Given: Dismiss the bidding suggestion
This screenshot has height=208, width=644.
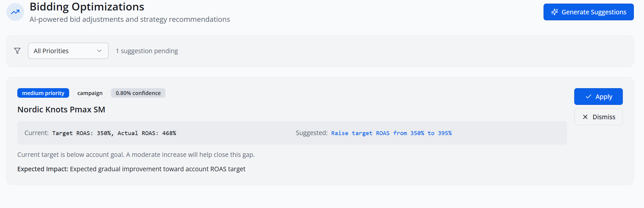Looking at the screenshot, I should pos(598,117).
